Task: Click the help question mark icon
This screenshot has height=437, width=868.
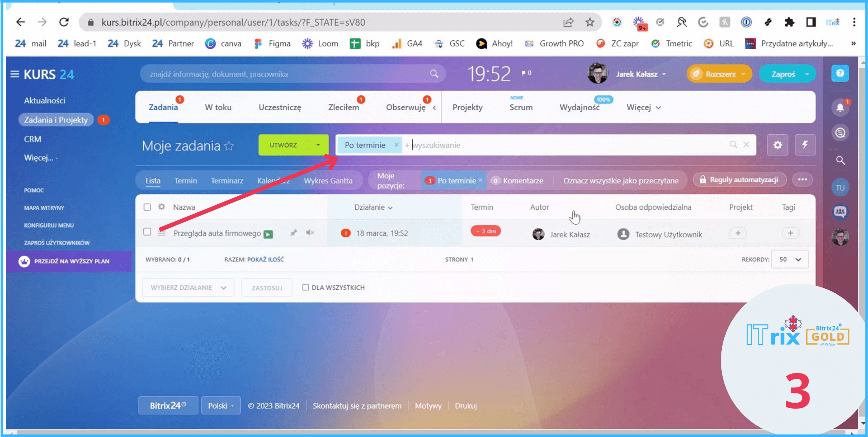Action: coord(840,74)
